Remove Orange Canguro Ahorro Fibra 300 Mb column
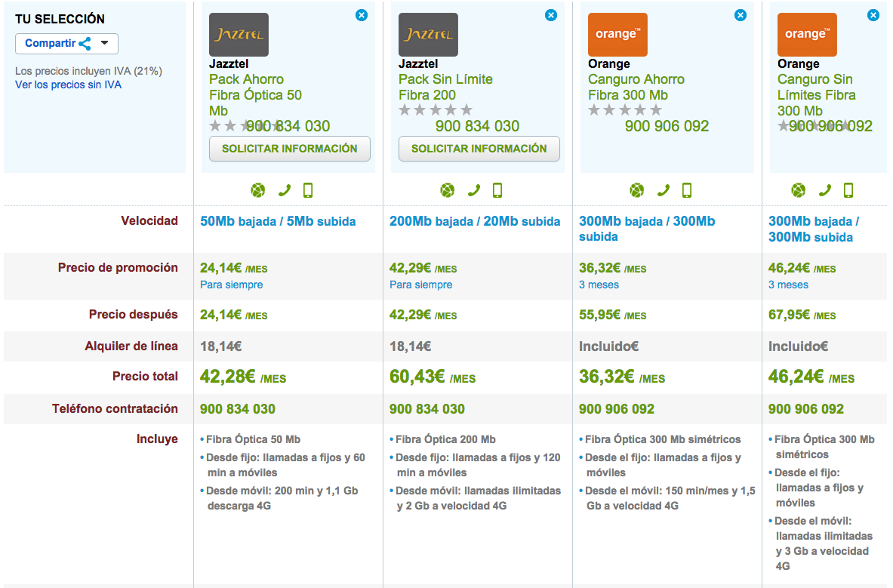 tap(741, 15)
